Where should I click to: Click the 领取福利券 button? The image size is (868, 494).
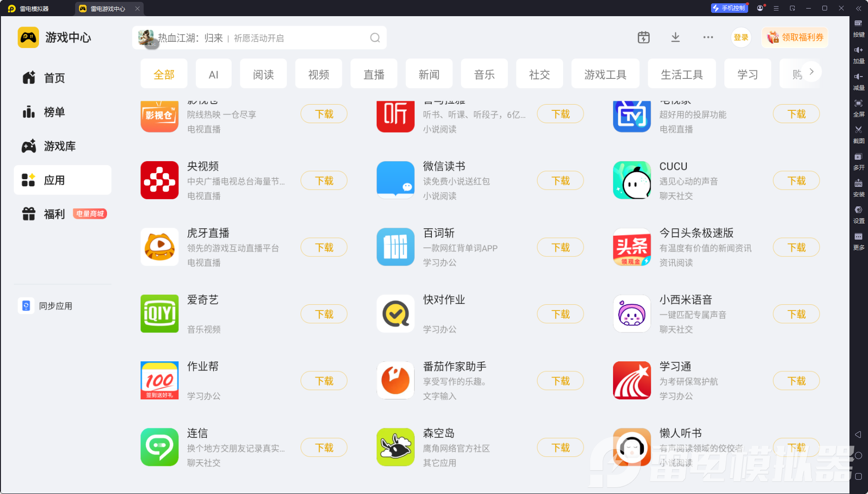(x=795, y=38)
